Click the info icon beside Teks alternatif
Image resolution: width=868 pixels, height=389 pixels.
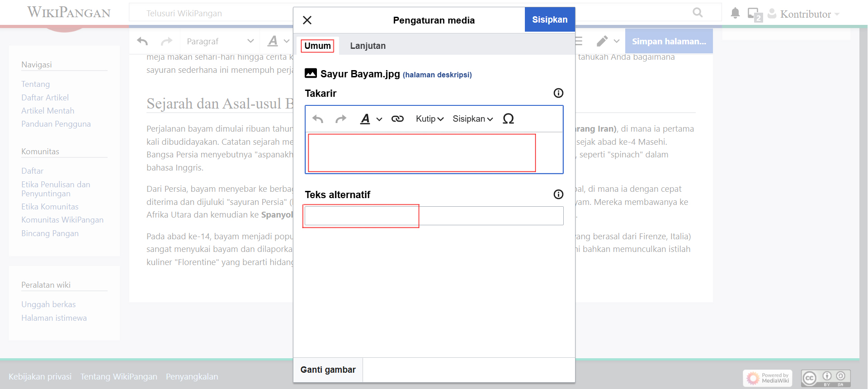(x=558, y=194)
